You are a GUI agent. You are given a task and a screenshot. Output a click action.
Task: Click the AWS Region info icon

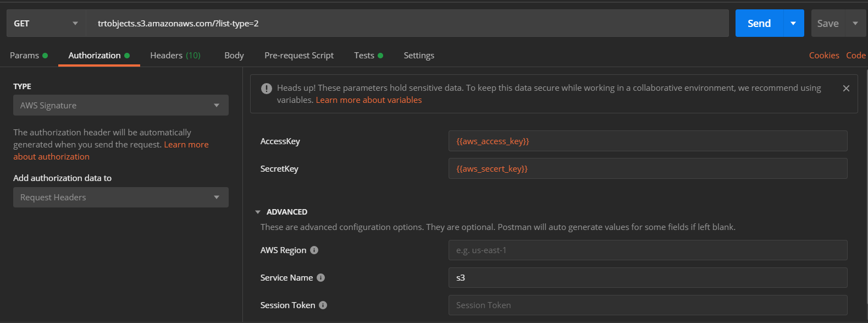tap(314, 250)
